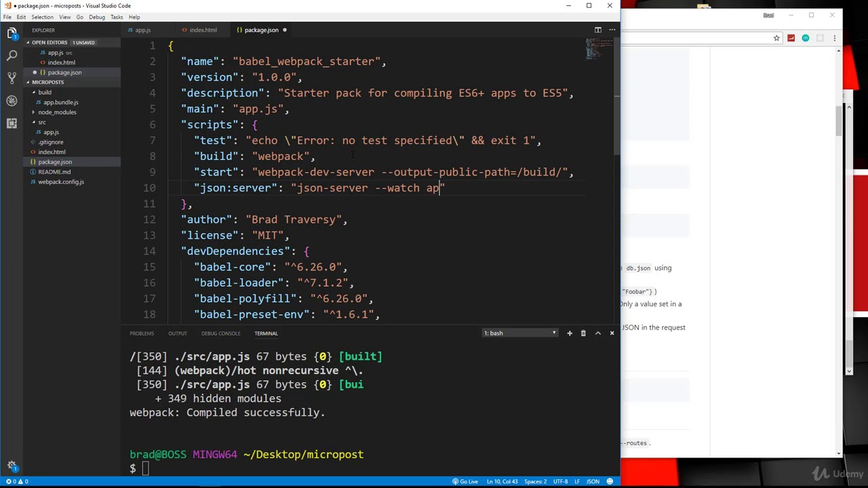Open the Help menu
This screenshot has width=868, height=488.
[134, 17]
